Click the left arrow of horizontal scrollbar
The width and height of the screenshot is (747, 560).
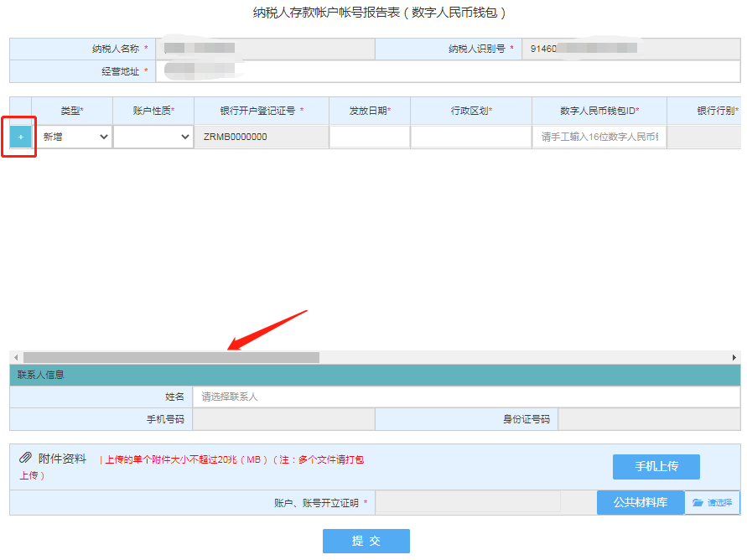[x=15, y=357]
